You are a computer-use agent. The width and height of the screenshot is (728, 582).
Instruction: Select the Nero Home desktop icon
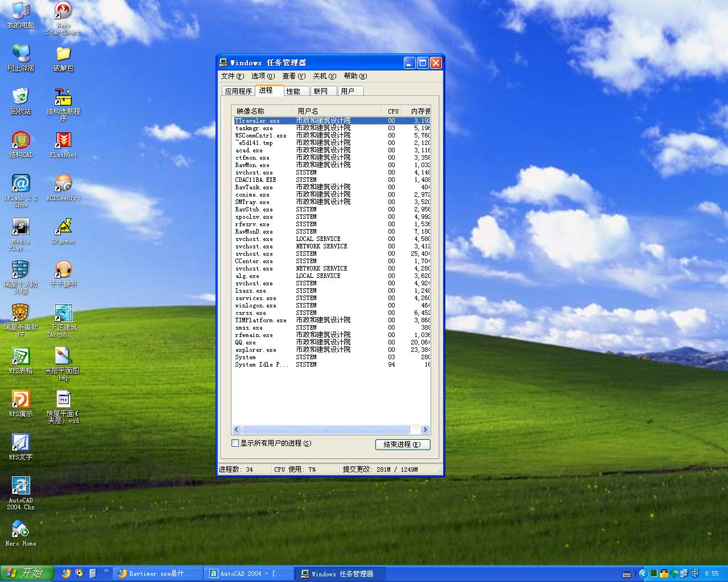20,529
